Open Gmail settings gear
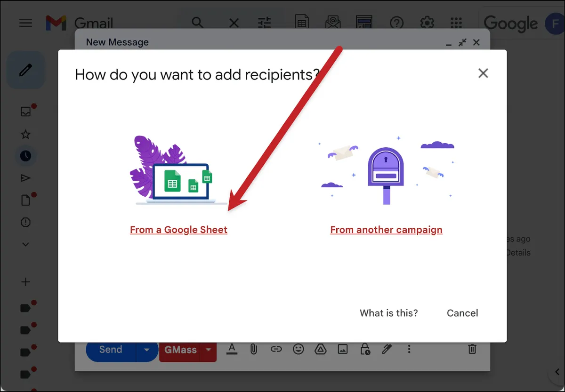 [x=427, y=23]
